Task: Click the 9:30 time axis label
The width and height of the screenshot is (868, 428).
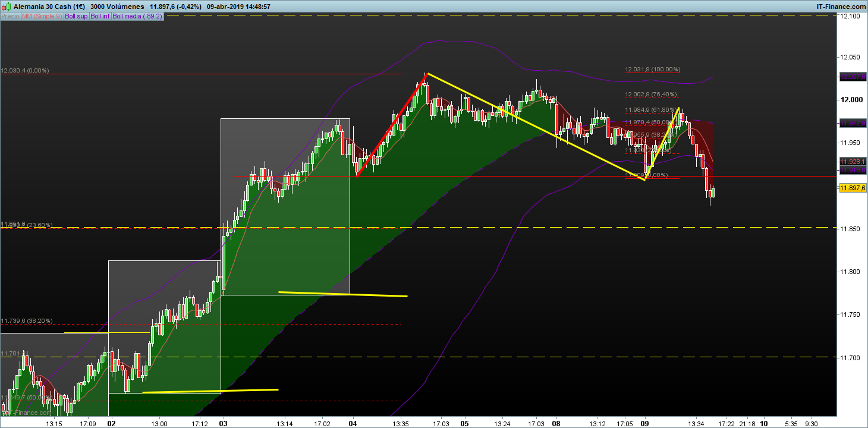Action: (811, 424)
